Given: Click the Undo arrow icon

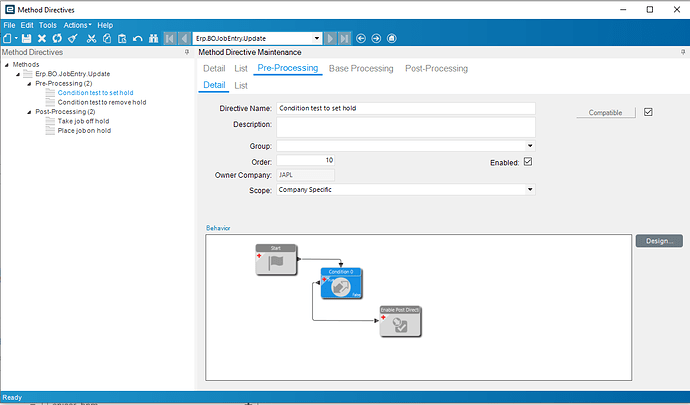Looking at the screenshot, I should pos(137,38).
